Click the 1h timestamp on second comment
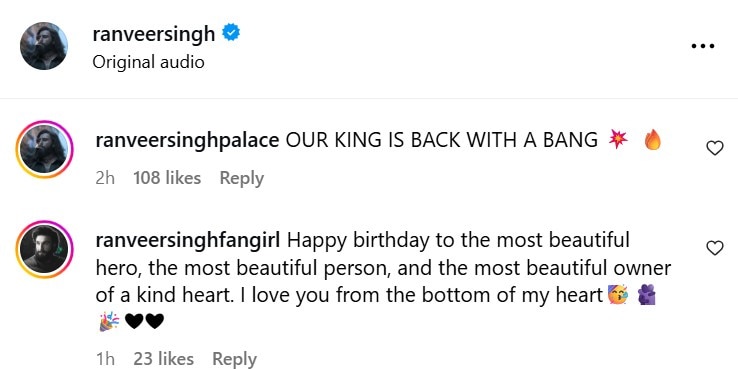 [x=105, y=359]
